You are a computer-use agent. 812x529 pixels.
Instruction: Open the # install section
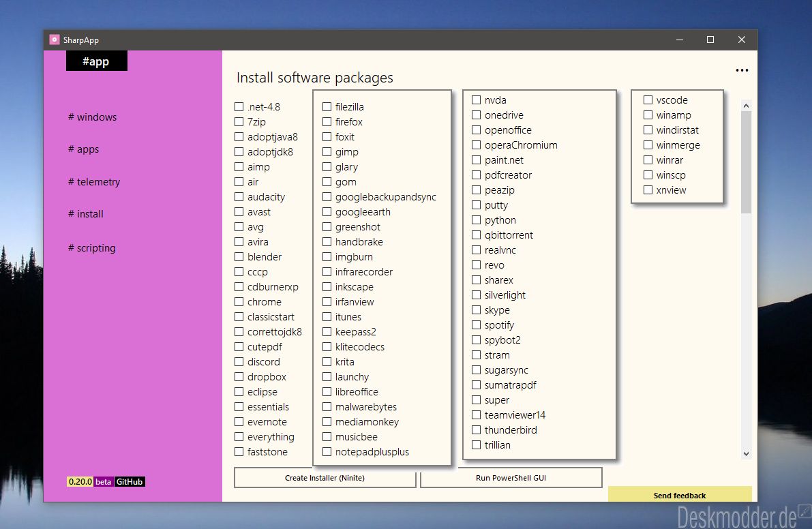tap(85, 214)
